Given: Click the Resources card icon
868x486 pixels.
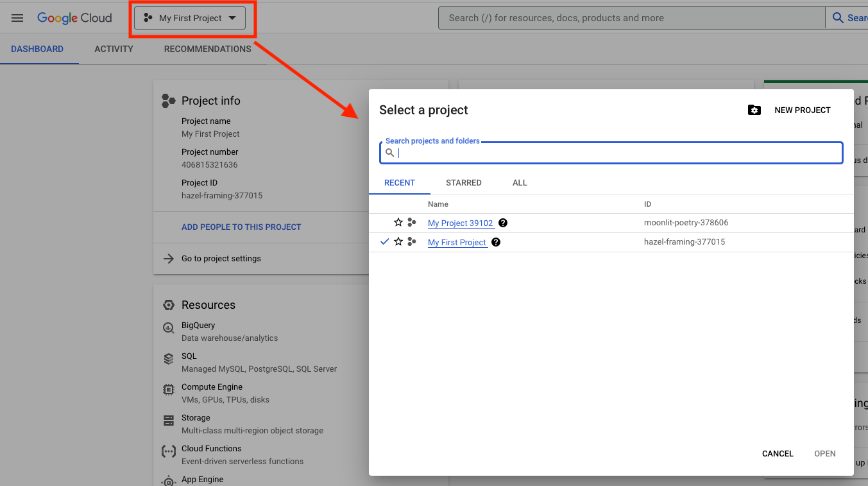Looking at the screenshot, I should click(x=168, y=305).
